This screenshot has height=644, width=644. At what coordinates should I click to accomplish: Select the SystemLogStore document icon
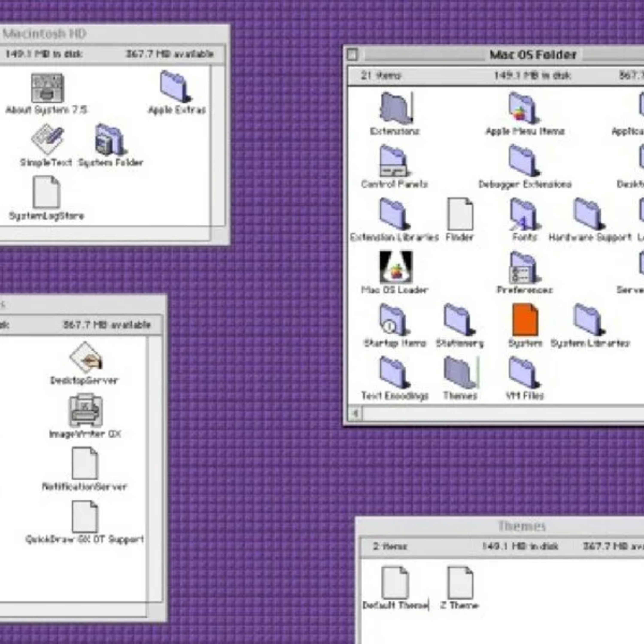click(46, 192)
